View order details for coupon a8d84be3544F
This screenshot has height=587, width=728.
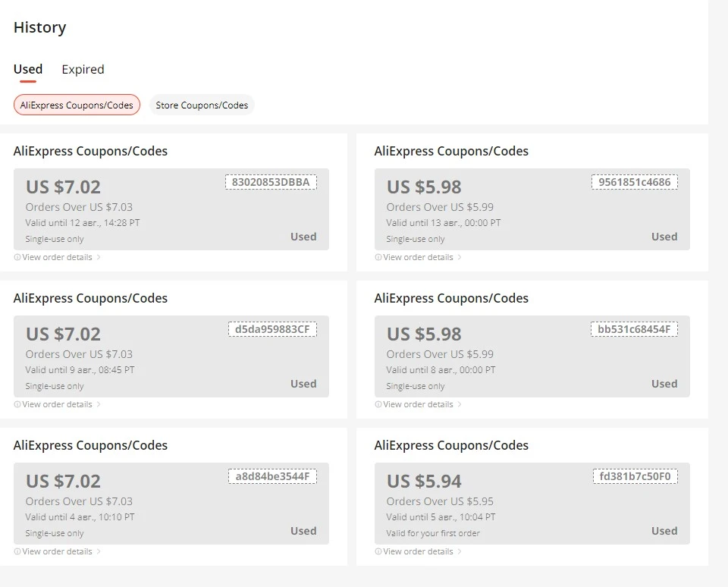click(57, 551)
